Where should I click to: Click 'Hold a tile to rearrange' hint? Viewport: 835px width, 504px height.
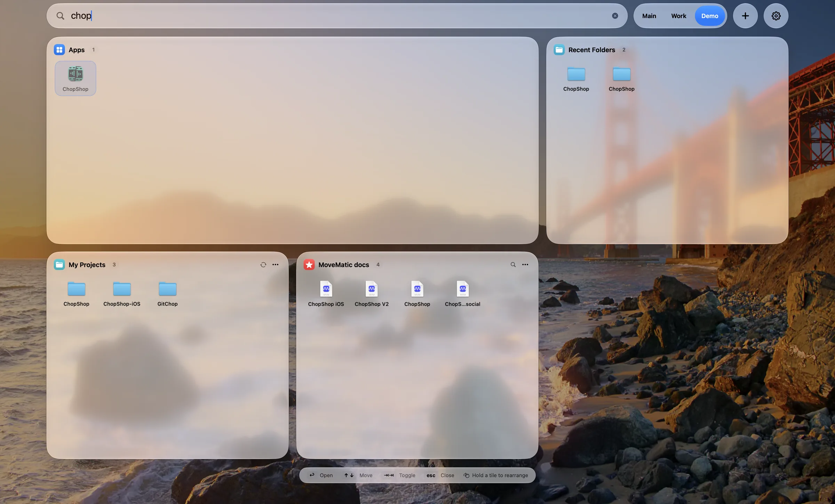click(496, 475)
